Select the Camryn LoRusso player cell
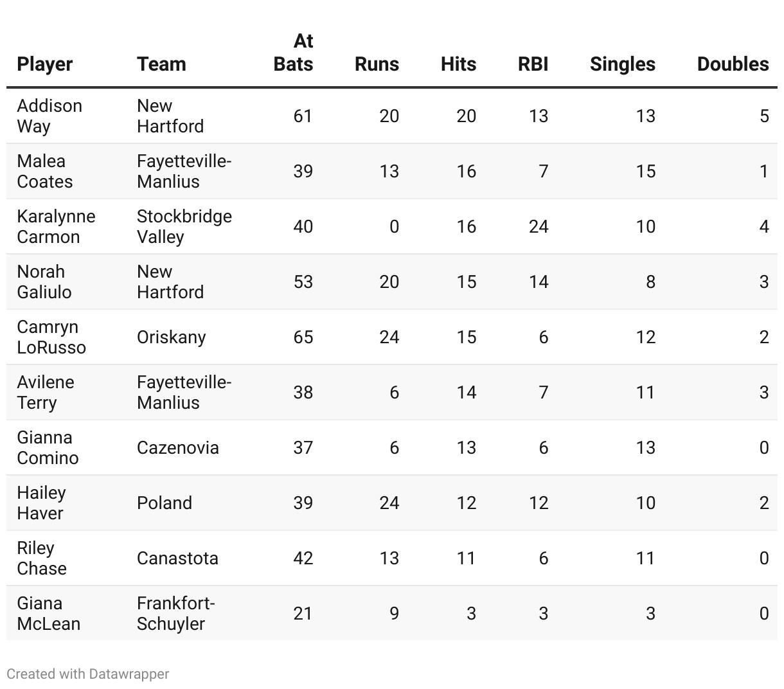 [x=51, y=337]
